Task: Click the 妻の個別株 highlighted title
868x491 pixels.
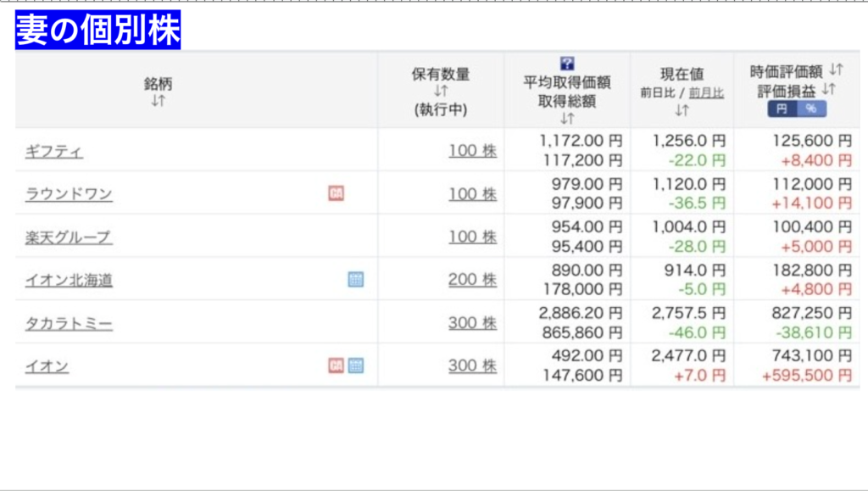Action: click(x=98, y=31)
